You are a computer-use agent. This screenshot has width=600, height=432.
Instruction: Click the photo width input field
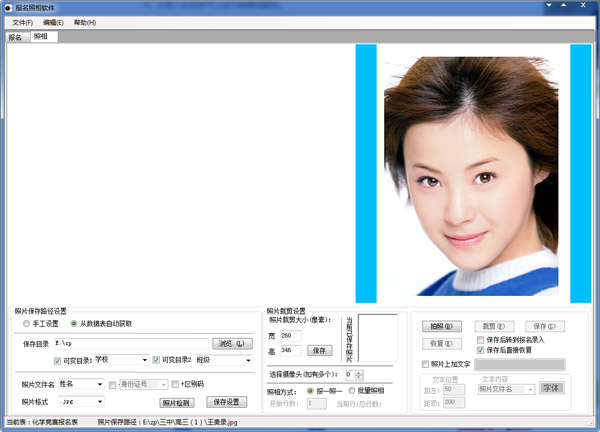(x=290, y=335)
